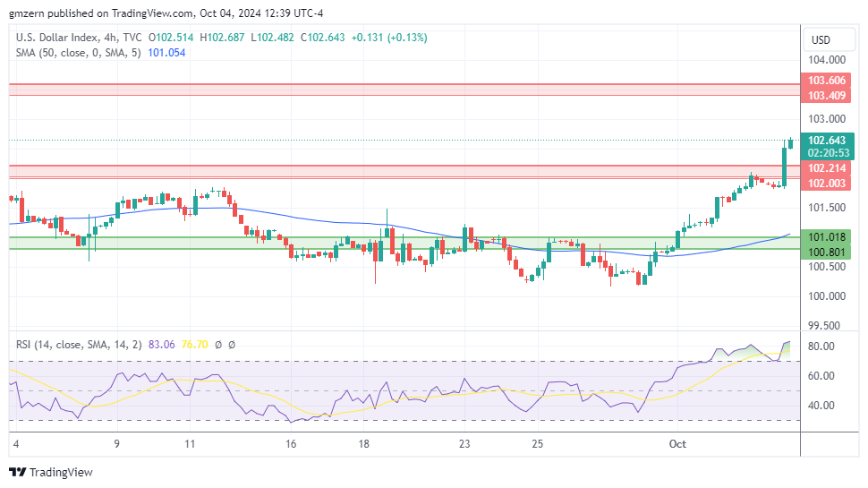868x488 pixels.
Task: Click the open price O102.514
Action: [x=171, y=38]
